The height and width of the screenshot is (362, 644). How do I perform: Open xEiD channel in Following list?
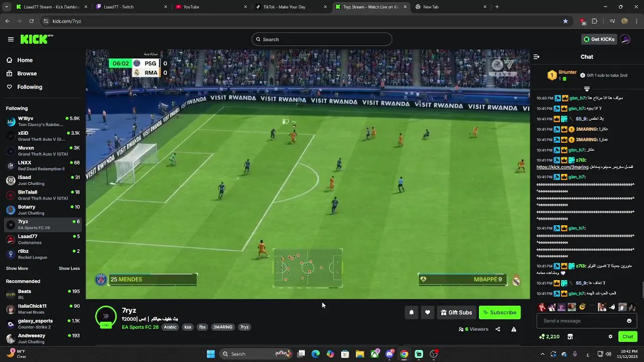(43, 136)
